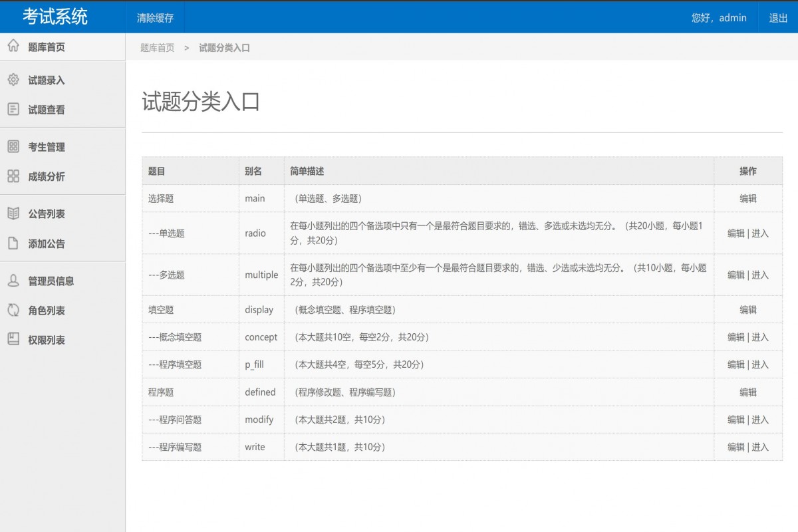The image size is (798, 532).
Task: Open 进入 on the 概念填空题 row
Action: (x=760, y=337)
